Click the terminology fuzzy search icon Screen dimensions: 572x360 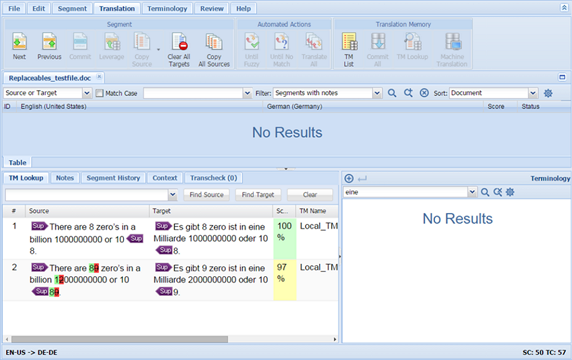pos(498,192)
